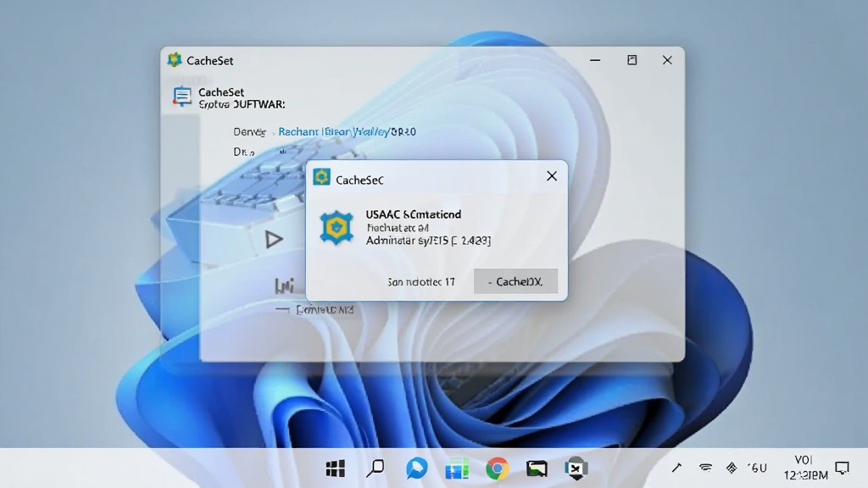This screenshot has width=868, height=488.
Task: Click the CacheSet document icon in header
Action: 181,97
